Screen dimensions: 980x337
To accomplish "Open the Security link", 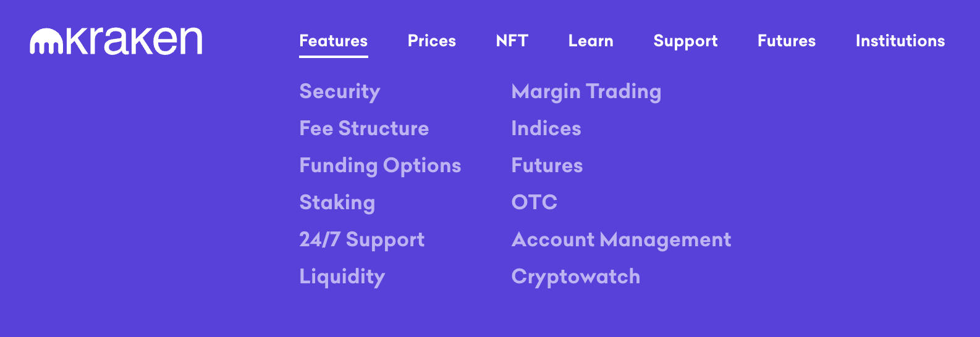I will 339,91.
